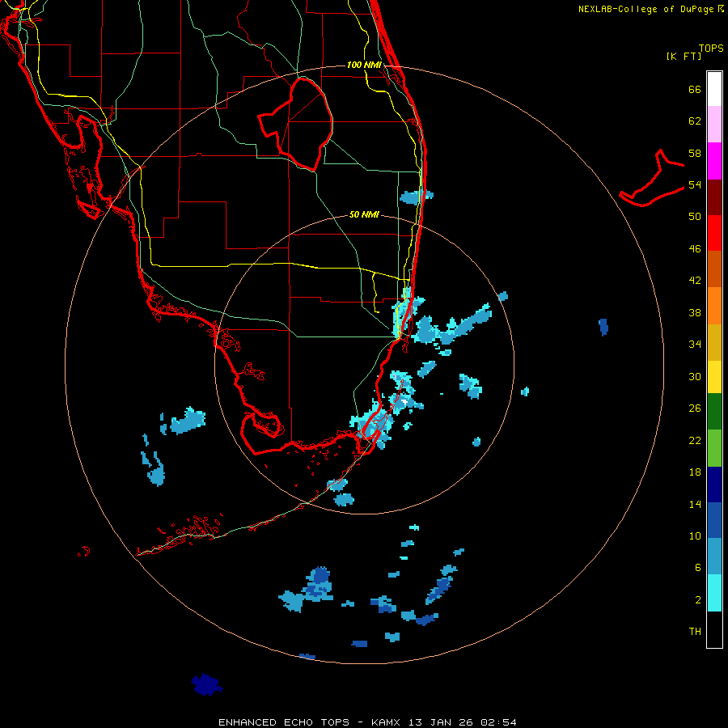Click the 100 NMI range ring label
728x728 pixels.
pos(364,65)
